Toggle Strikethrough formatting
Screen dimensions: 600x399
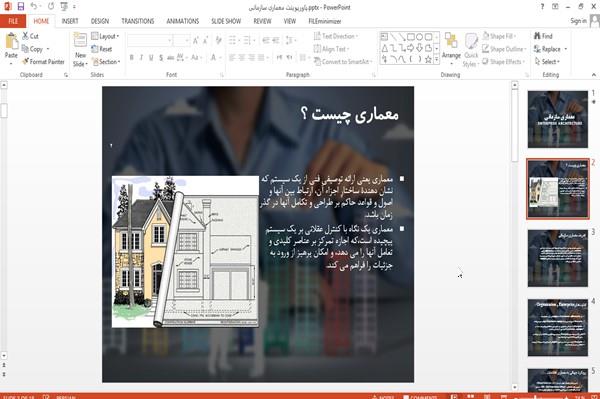[x=171, y=58]
